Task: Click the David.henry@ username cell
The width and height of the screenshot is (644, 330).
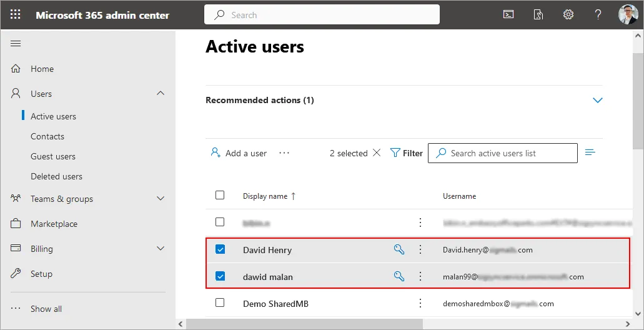Action: (487, 250)
